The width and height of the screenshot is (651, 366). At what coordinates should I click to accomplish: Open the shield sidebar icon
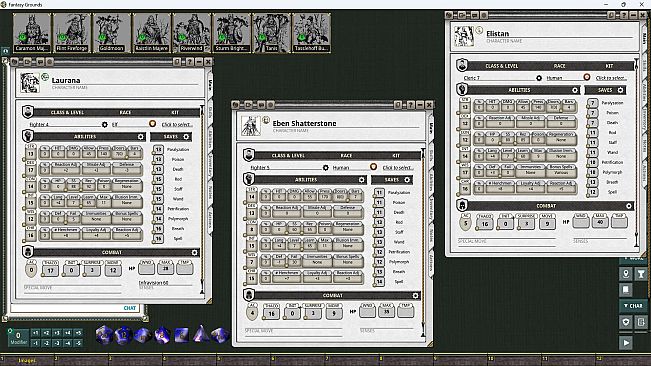[x=626, y=322]
